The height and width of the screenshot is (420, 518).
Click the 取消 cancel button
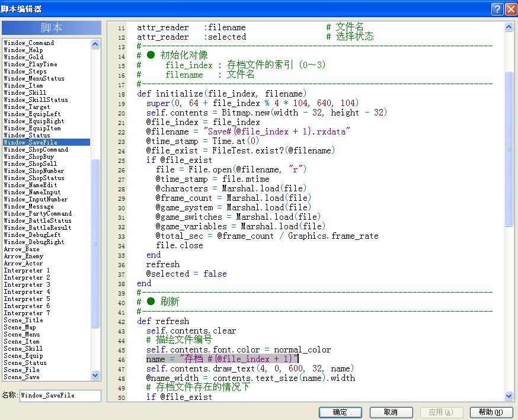[x=391, y=412]
